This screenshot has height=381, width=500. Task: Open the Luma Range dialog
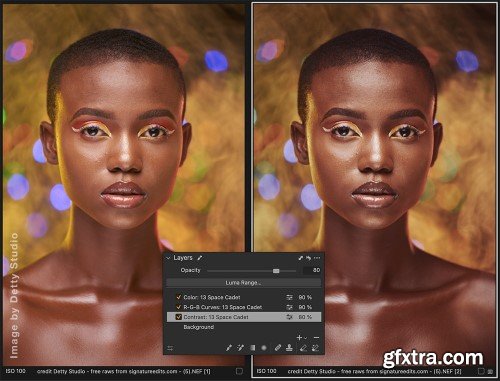click(x=243, y=283)
